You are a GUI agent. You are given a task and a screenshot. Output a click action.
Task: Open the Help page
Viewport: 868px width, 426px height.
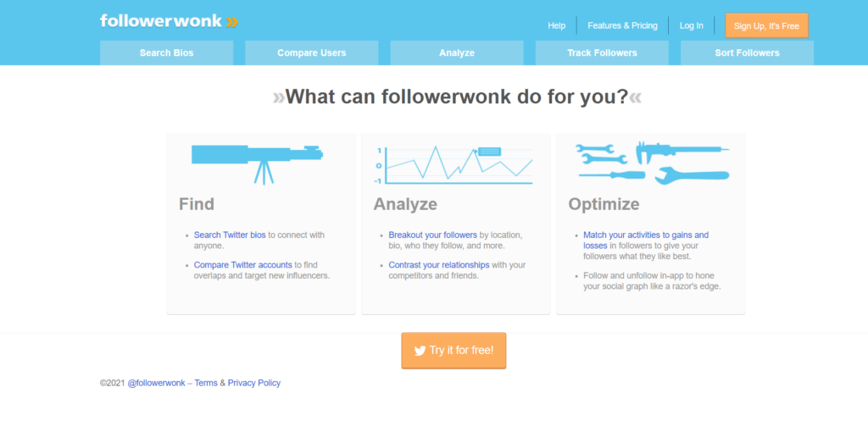[x=557, y=25]
